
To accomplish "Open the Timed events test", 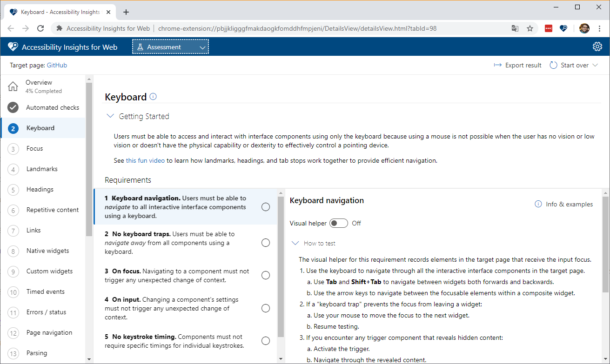I will coord(43,292).
